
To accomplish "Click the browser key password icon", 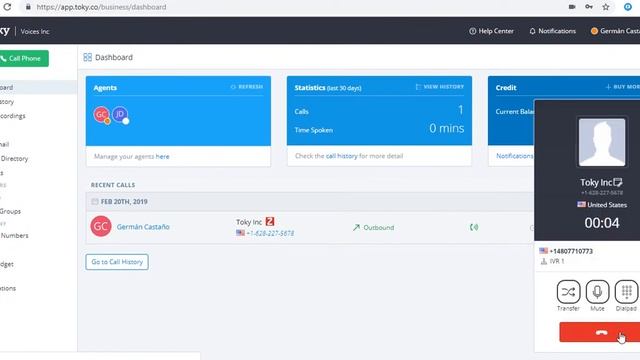I will [x=589, y=7].
